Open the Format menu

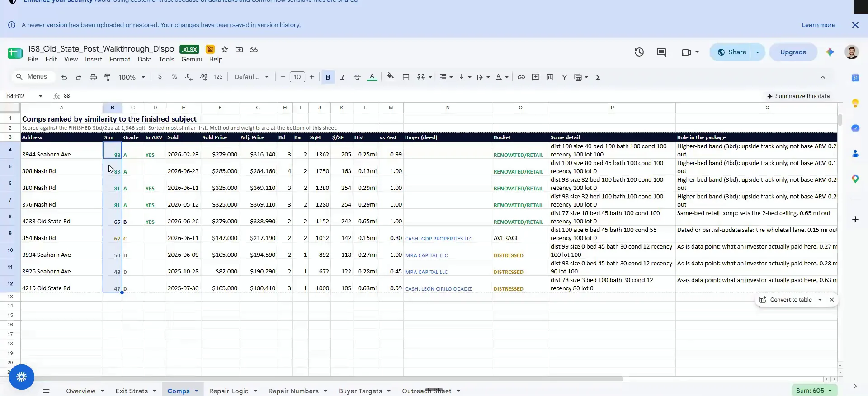pos(120,59)
